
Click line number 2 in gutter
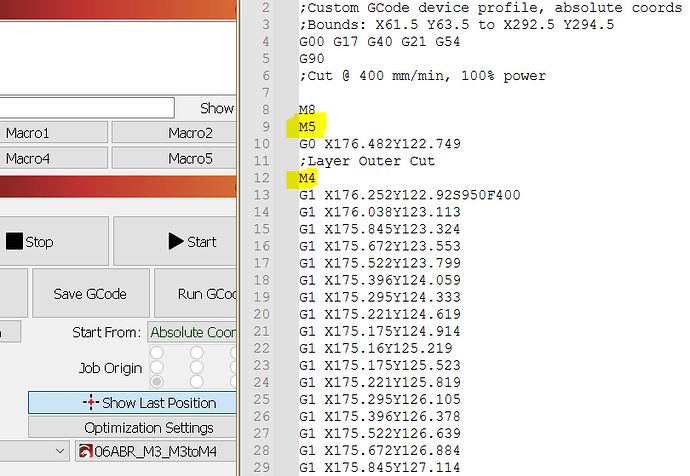click(x=265, y=7)
